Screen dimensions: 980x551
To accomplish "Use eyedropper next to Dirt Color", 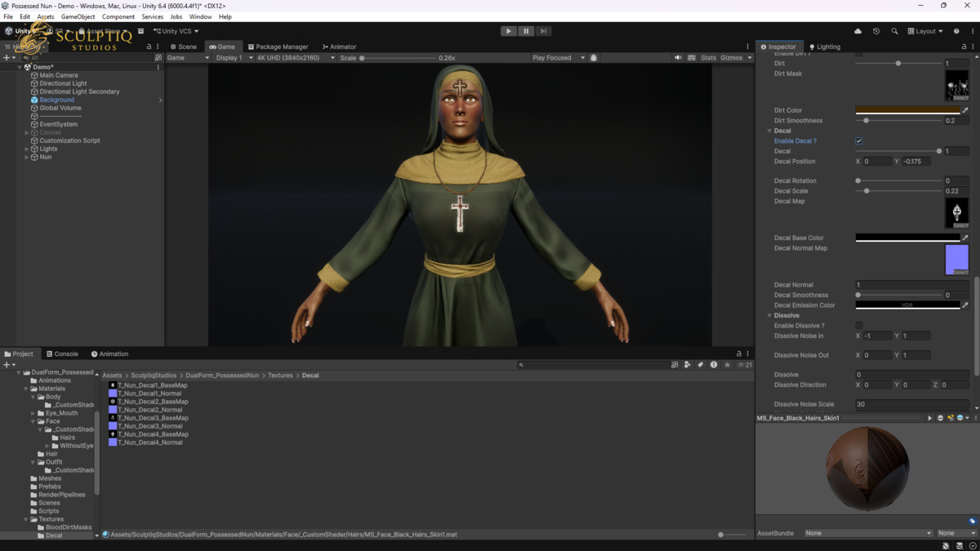I will pos(965,110).
